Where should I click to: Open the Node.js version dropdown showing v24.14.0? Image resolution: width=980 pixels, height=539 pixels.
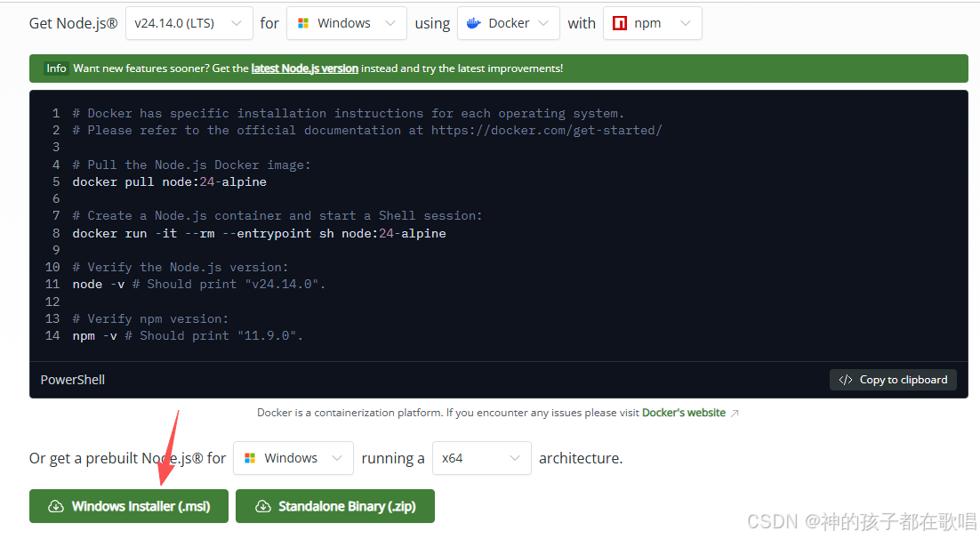click(189, 22)
